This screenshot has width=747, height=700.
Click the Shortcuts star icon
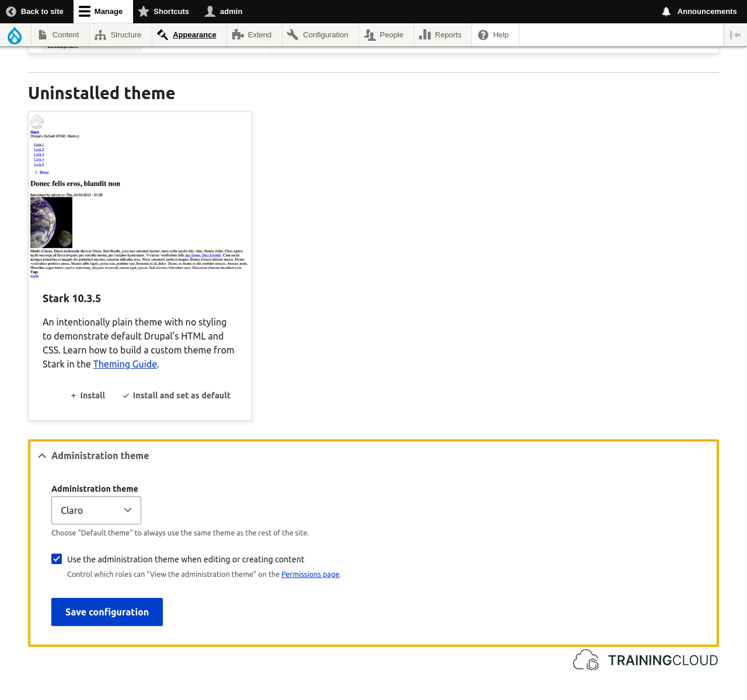point(144,12)
